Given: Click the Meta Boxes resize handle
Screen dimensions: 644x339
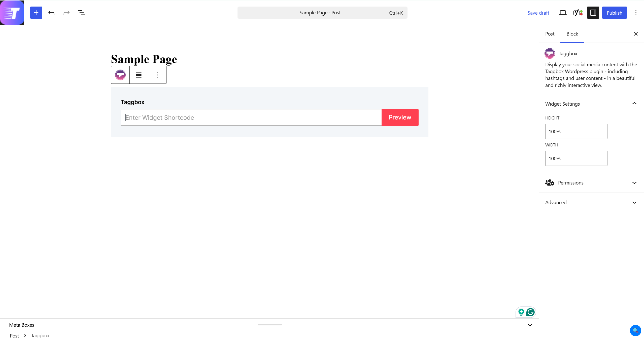Looking at the screenshot, I should 269,325.
